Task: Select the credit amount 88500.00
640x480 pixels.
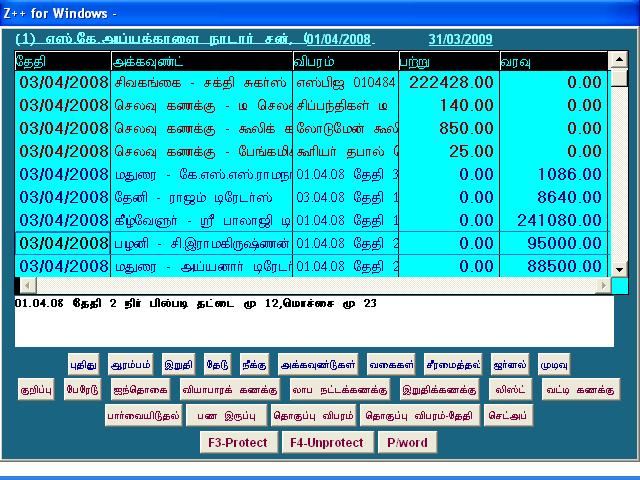Action: pos(554,266)
